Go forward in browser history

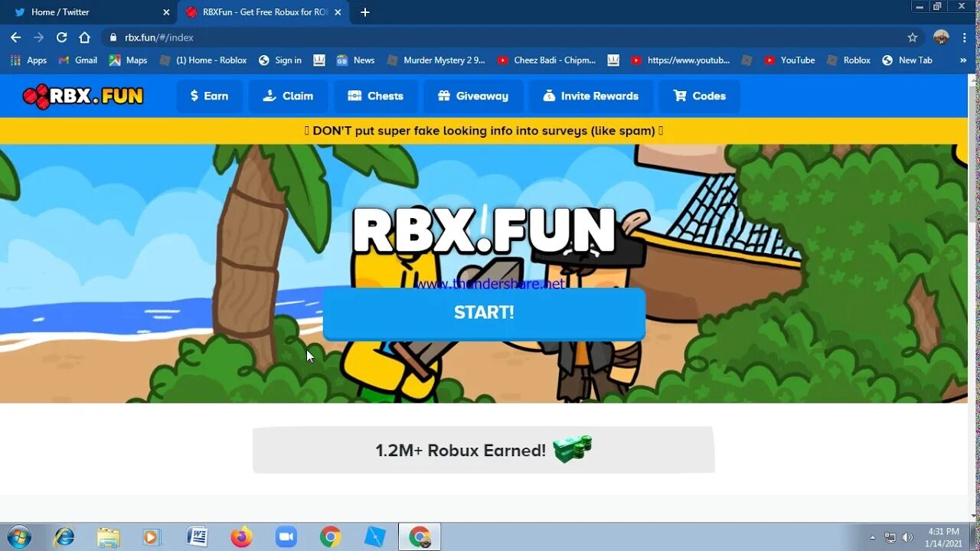click(39, 37)
